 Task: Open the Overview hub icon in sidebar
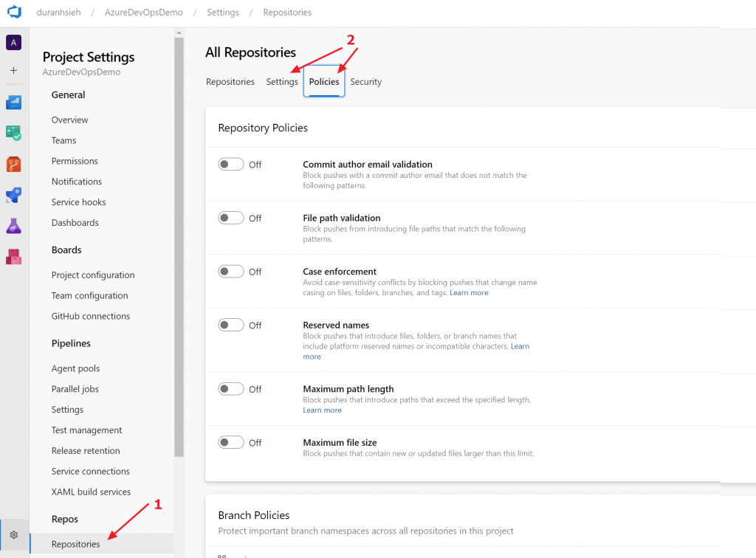pos(13,102)
